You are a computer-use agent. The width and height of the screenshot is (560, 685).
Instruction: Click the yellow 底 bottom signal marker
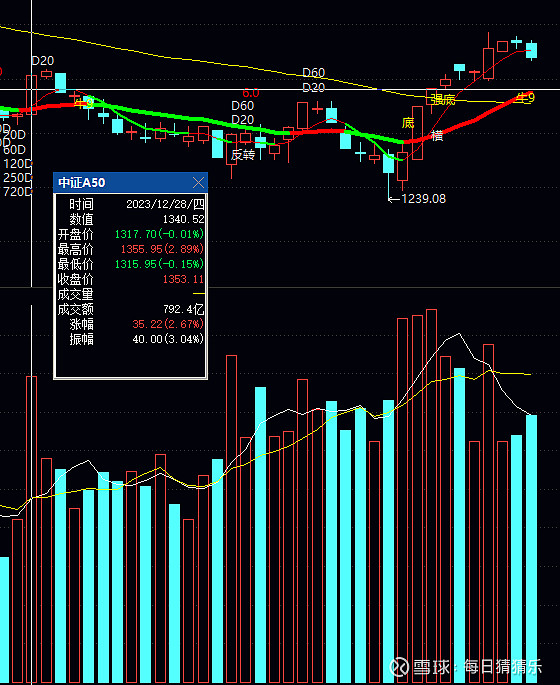point(408,123)
